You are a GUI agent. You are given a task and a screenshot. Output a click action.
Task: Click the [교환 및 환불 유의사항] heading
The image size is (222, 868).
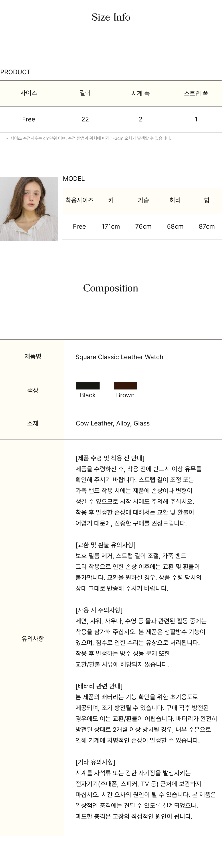(x=105, y=545)
